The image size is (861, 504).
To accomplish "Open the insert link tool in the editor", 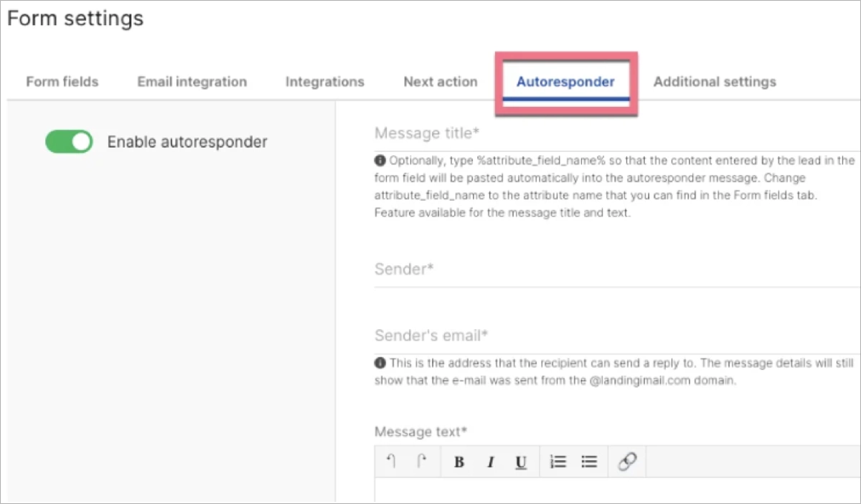I will click(626, 461).
